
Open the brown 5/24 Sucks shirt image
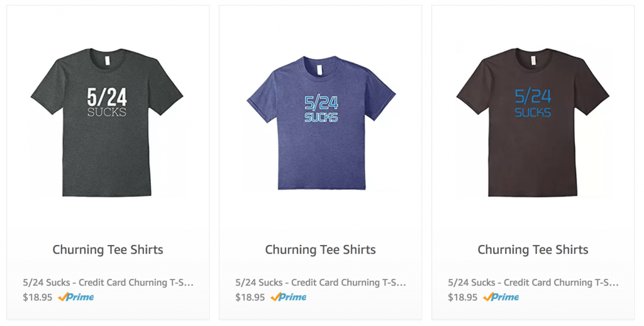(x=533, y=122)
